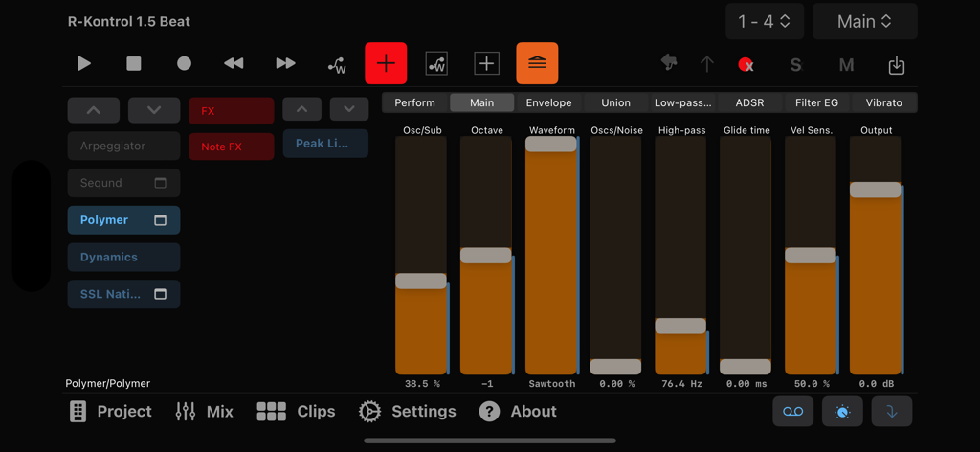This screenshot has height=452, width=980.
Task: Click the tape loop icon button
Action: (793, 412)
